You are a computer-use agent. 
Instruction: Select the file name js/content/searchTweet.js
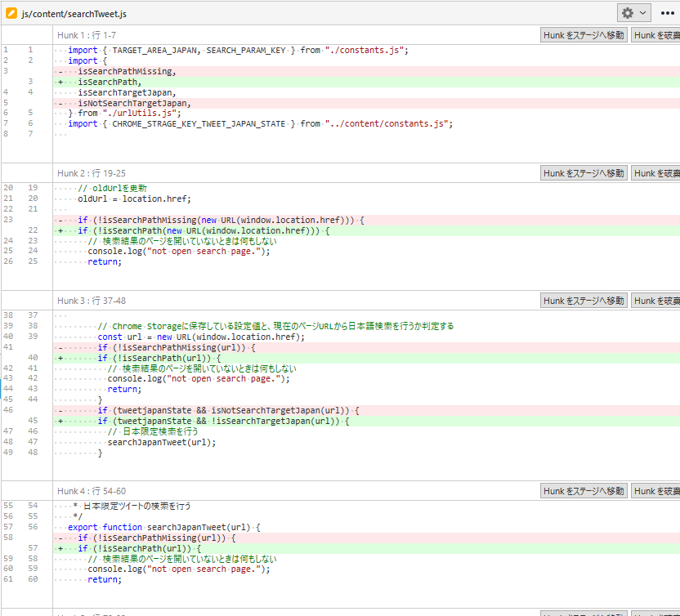click(x=74, y=14)
